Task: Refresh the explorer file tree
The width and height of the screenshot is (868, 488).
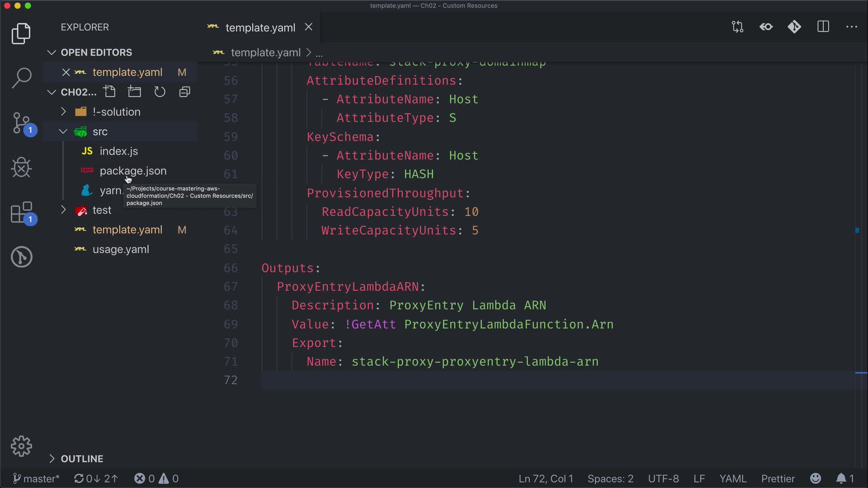Action: pyautogui.click(x=160, y=92)
